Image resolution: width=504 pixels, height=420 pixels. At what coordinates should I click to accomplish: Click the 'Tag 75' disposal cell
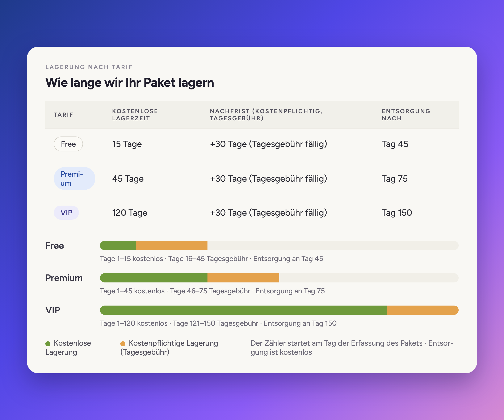(395, 178)
